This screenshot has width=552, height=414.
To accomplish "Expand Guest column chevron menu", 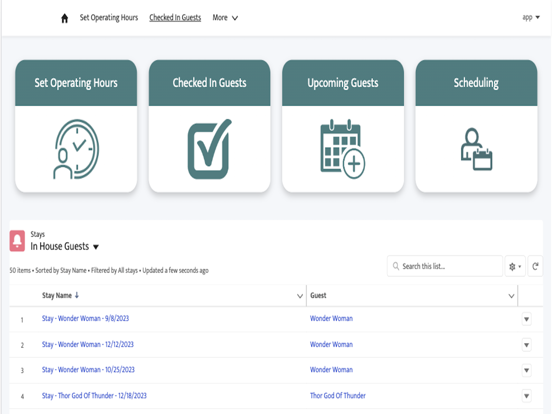I will tap(511, 296).
